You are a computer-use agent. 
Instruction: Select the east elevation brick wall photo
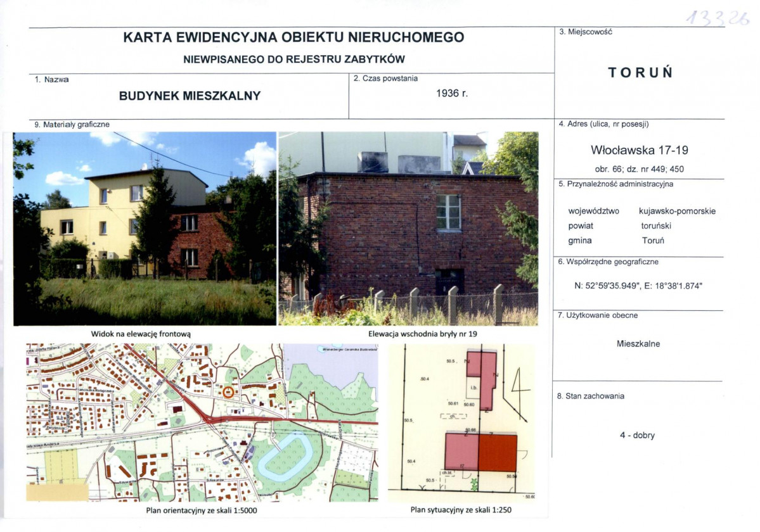pyautogui.click(x=412, y=228)
